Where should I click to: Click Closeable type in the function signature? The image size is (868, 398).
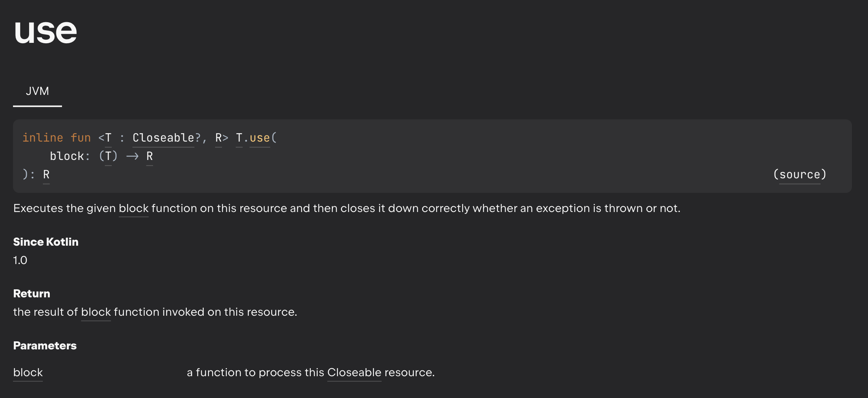[163, 138]
